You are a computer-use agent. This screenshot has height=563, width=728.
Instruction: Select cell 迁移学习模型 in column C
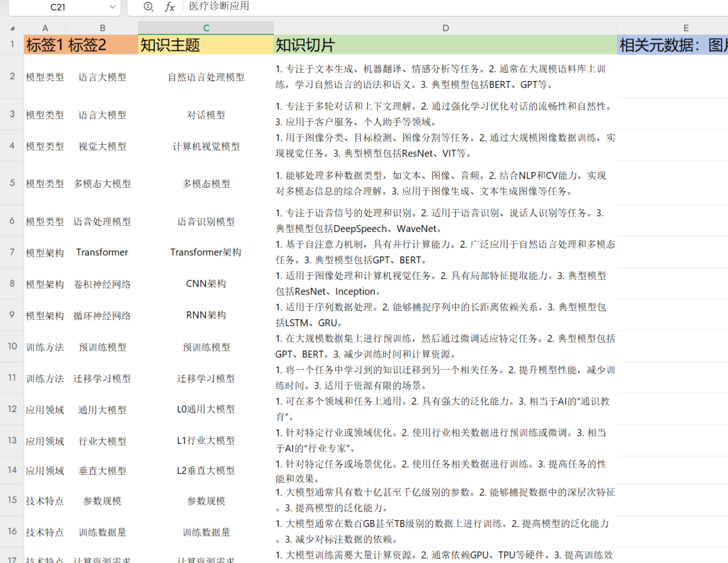tap(206, 378)
